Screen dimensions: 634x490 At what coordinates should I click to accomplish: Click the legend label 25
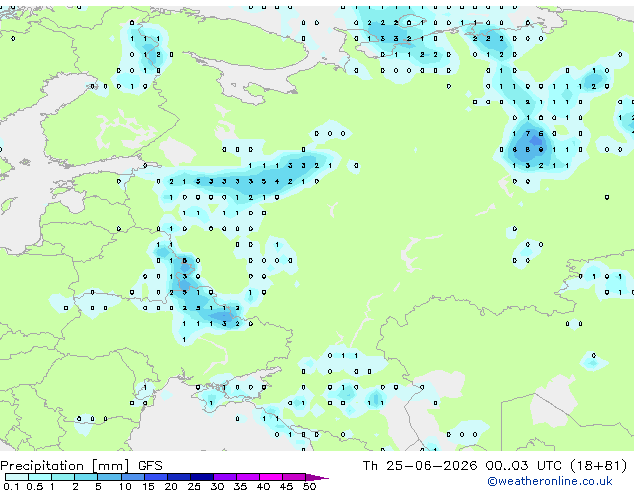[194, 486]
